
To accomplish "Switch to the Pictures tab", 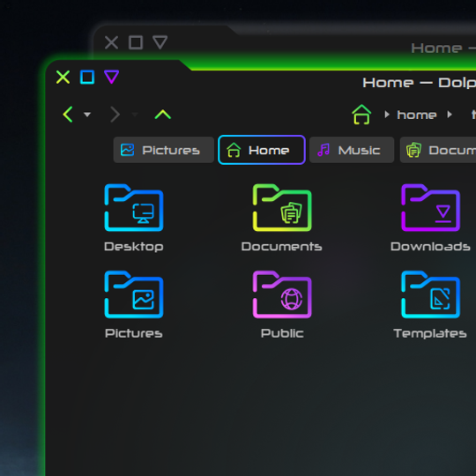I will (x=164, y=150).
